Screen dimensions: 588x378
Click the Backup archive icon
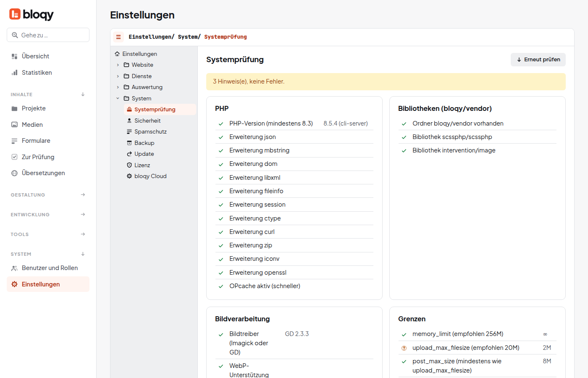(x=129, y=143)
